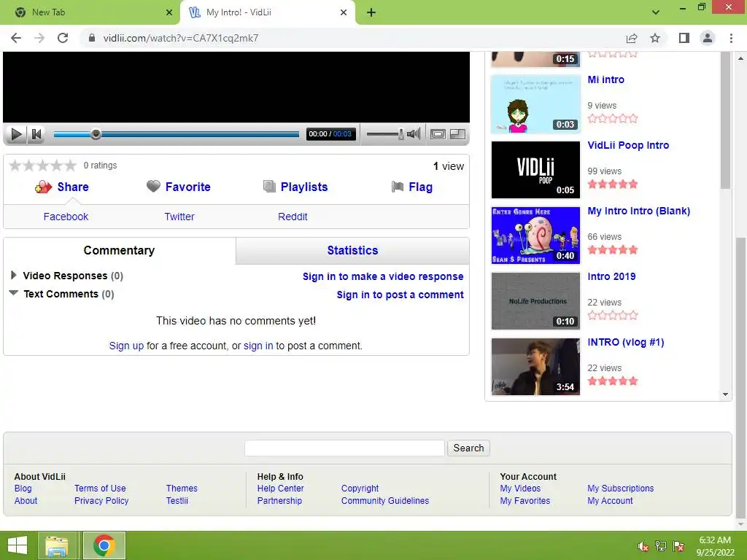Go back in browser history
This screenshot has width=747, height=560.
click(x=16, y=38)
